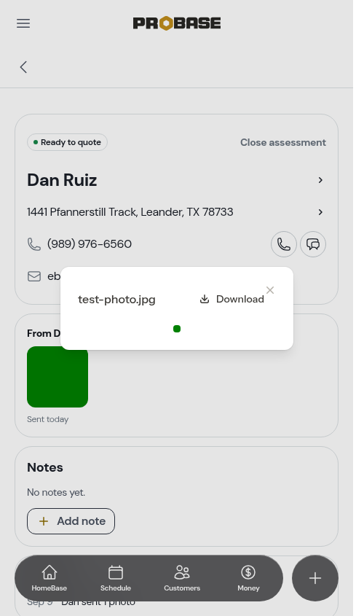Click the ProBase logo
The image size is (364, 616).
tap(177, 23)
